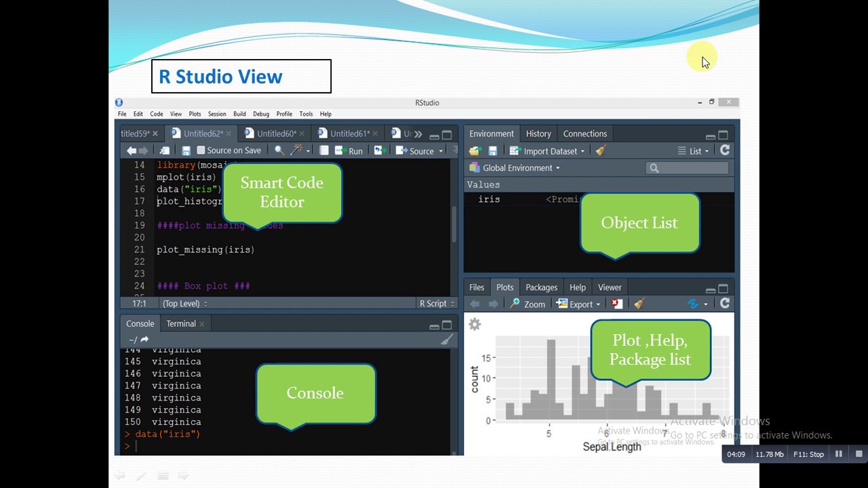Show more open tabs chevron
868x488 pixels.
point(418,134)
